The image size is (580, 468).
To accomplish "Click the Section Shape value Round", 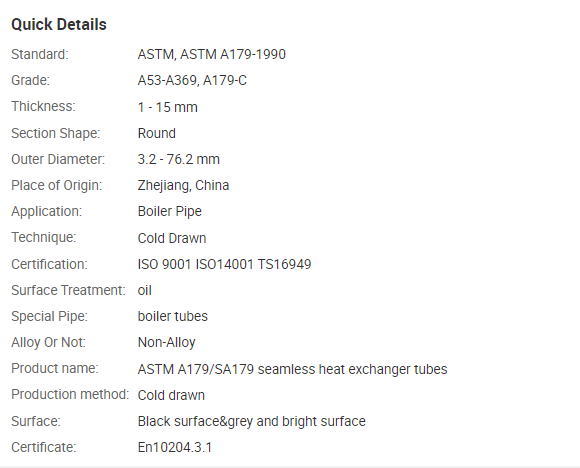I will coord(156,133).
